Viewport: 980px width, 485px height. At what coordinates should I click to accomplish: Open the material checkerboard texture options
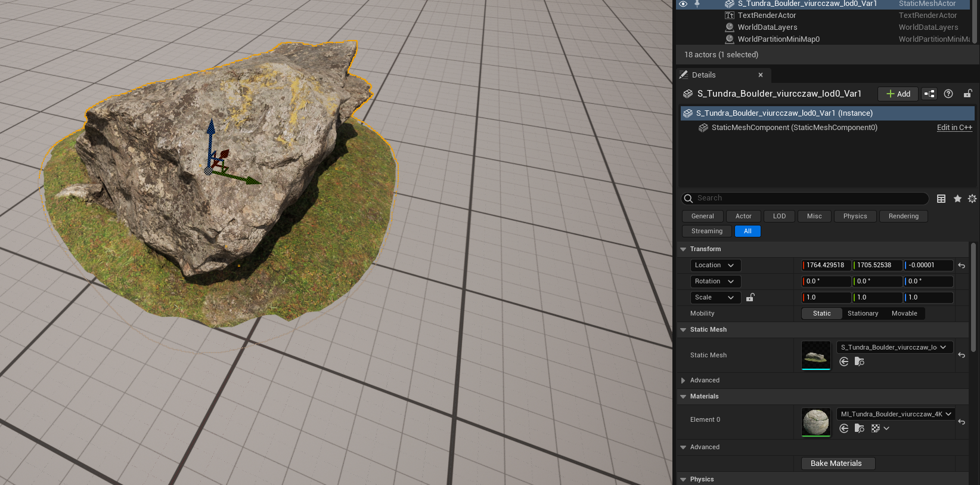click(x=880, y=428)
